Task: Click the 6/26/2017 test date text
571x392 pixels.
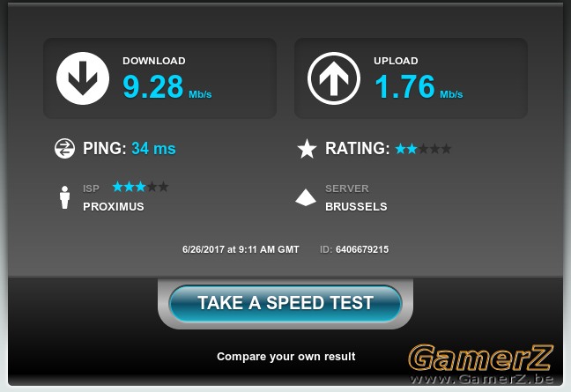Action: point(241,249)
